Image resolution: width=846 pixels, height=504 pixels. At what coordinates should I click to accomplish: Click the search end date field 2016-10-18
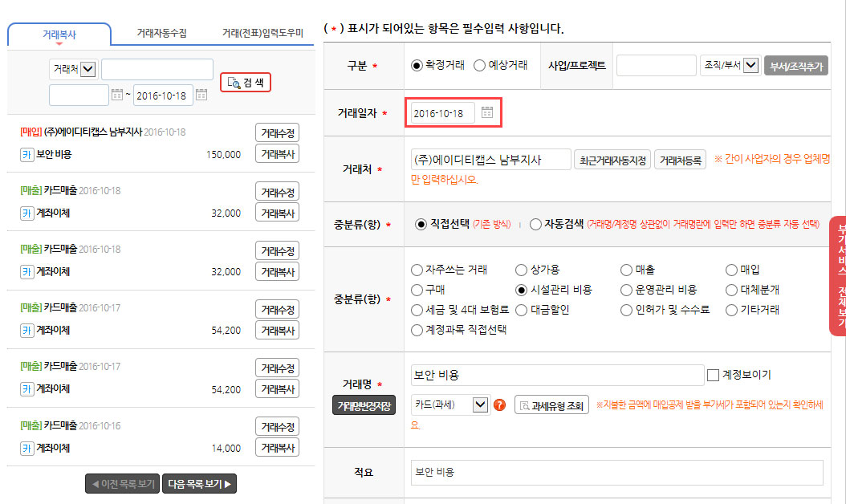pyautogui.click(x=163, y=95)
